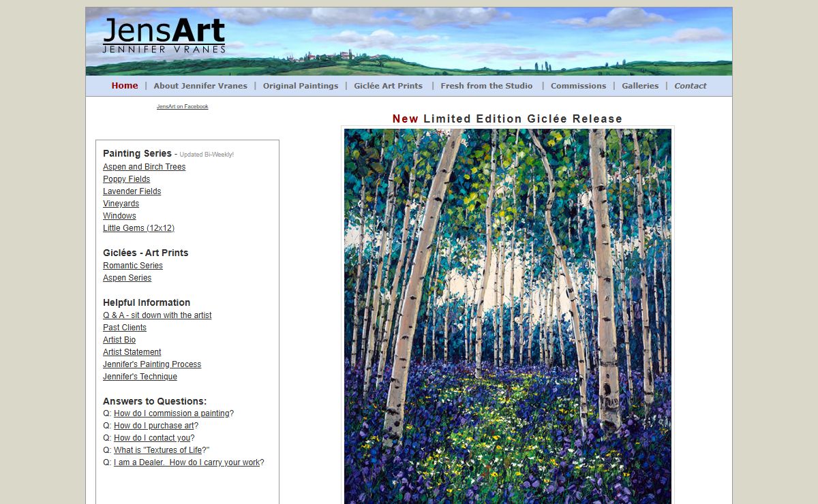This screenshot has height=504, width=818.
Task: Open the Vineyards series link
Action: click(121, 204)
